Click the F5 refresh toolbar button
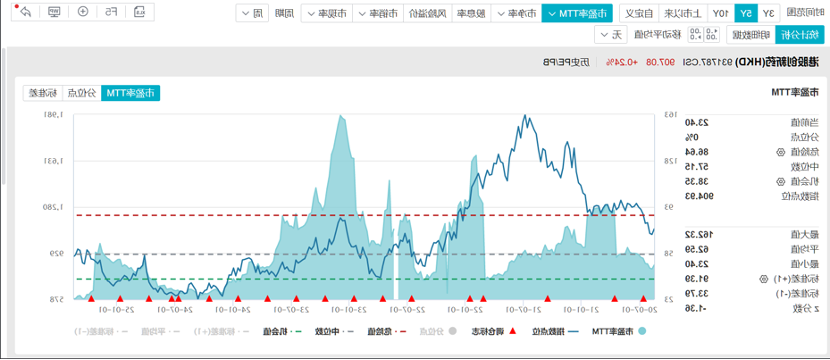830x360 pixels. (x=111, y=12)
